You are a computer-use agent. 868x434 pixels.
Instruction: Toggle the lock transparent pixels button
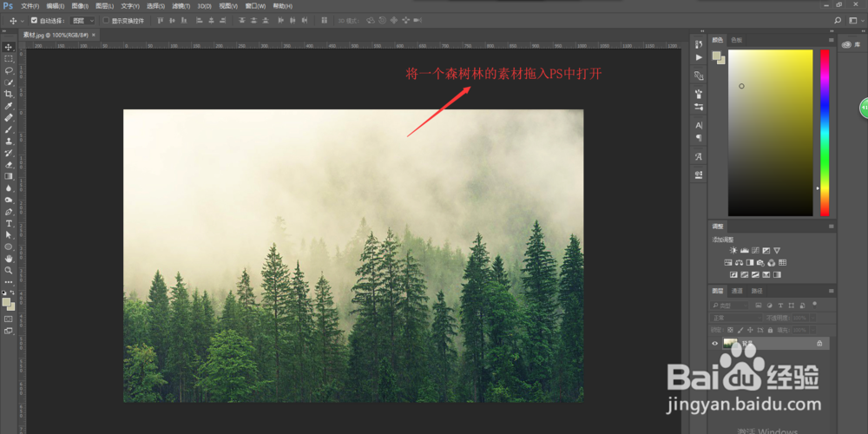click(x=731, y=330)
